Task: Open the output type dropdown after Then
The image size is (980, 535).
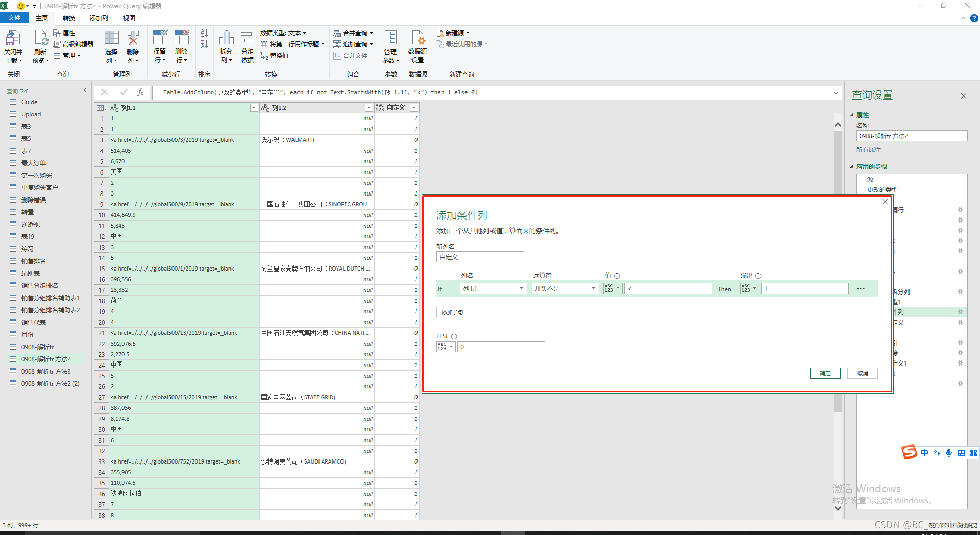Action: click(x=749, y=289)
